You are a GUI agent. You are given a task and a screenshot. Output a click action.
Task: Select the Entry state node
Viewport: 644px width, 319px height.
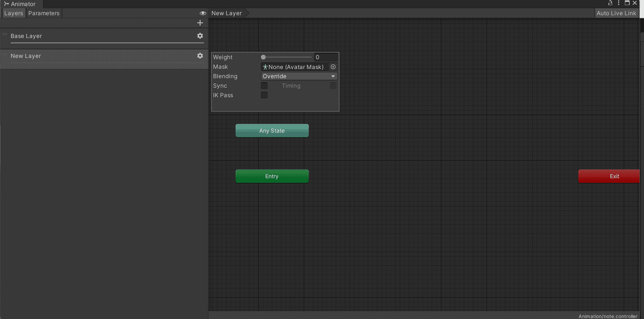272,176
